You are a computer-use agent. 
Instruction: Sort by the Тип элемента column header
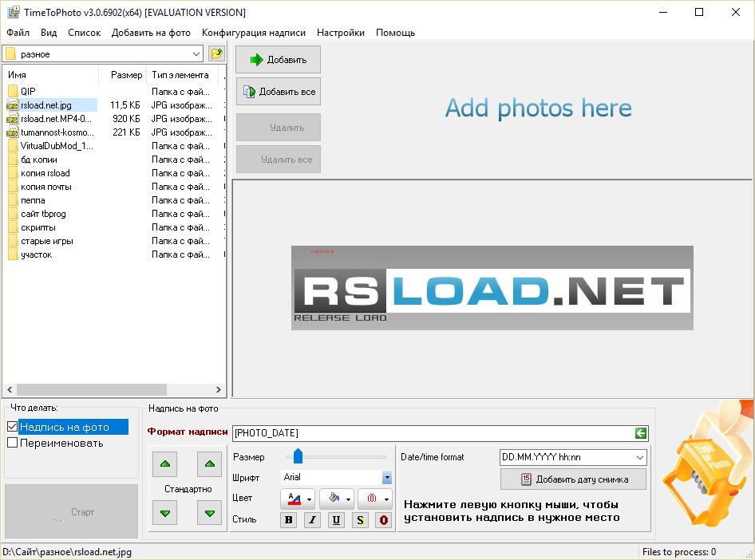click(x=182, y=74)
